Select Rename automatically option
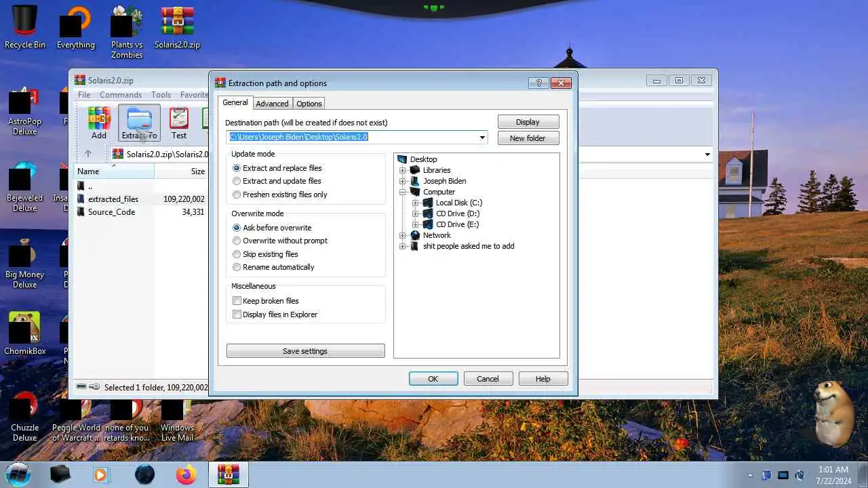The height and width of the screenshot is (488, 868). (x=237, y=267)
